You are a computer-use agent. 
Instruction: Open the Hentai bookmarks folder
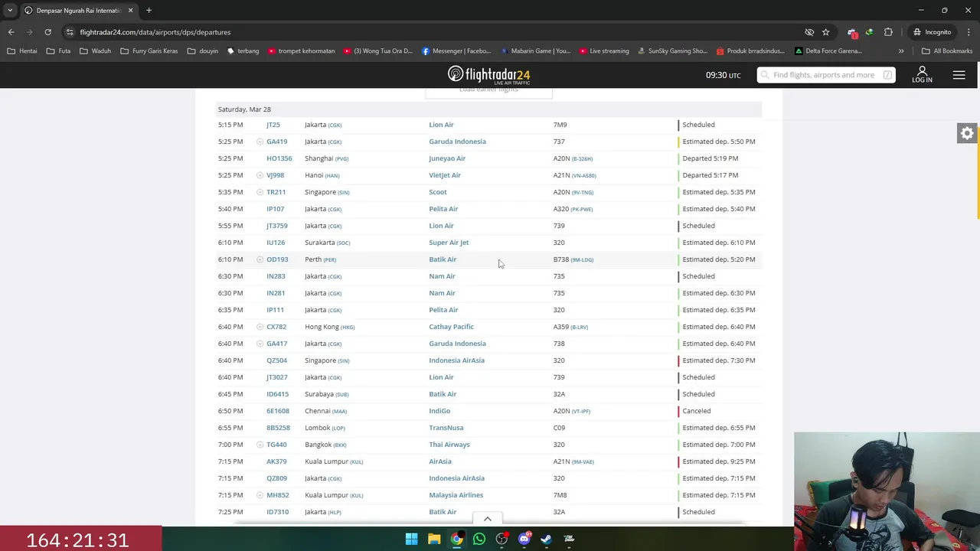(21, 51)
